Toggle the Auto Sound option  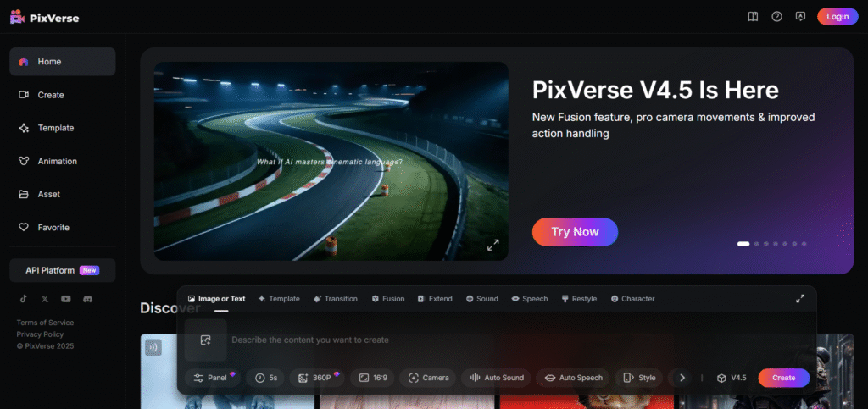click(x=496, y=378)
